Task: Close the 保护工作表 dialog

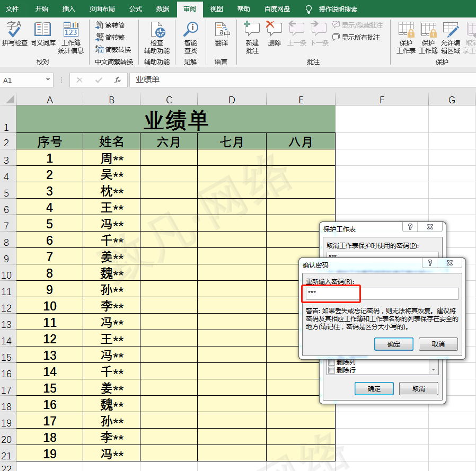Action: [430, 227]
